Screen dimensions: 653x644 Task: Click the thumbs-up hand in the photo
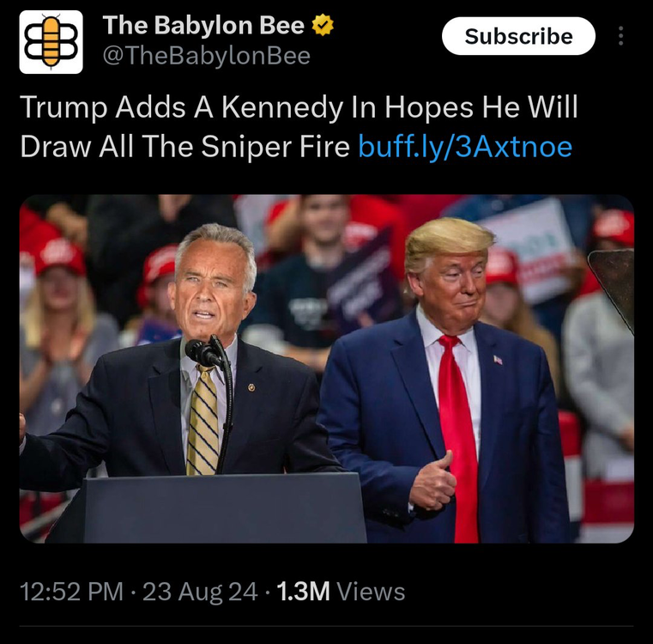click(432, 483)
